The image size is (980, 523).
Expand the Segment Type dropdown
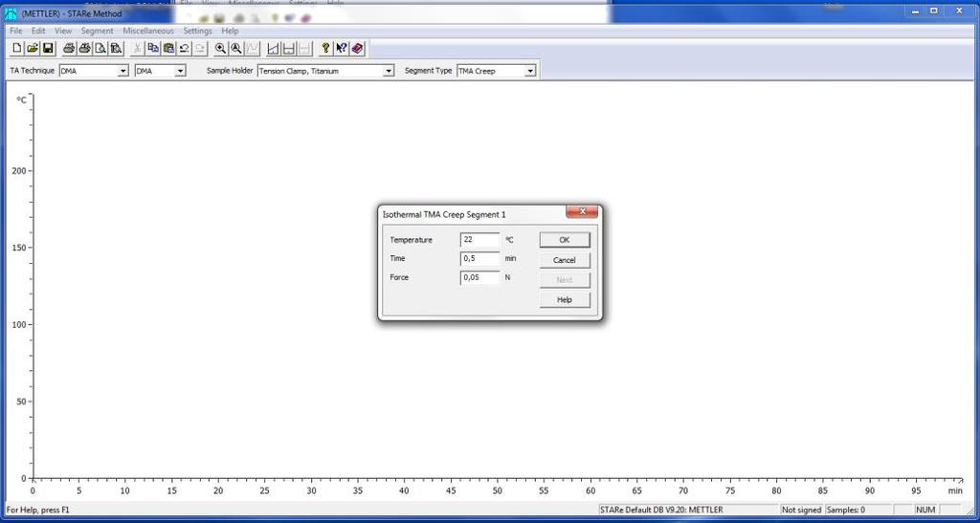[x=530, y=71]
